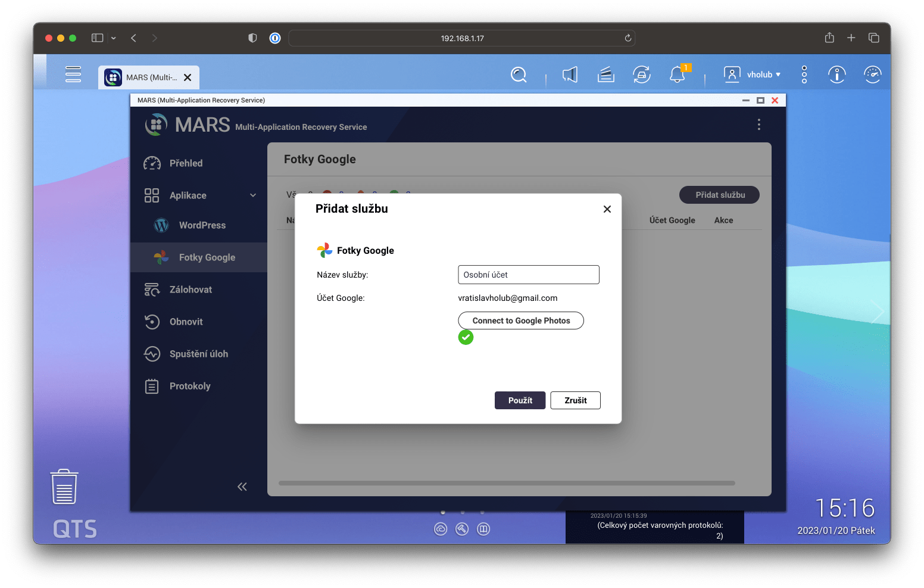Go to next desktop page arrow
924x588 pixels.
(876, 312)
